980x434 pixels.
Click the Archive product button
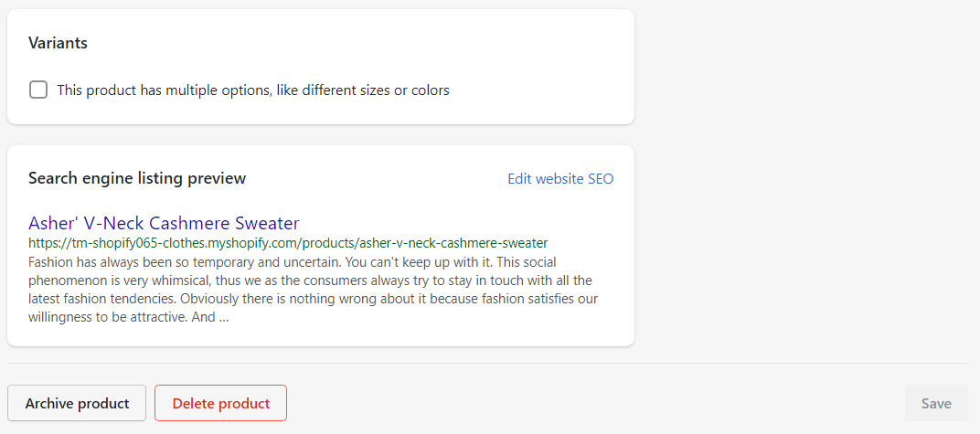[77, 403]
